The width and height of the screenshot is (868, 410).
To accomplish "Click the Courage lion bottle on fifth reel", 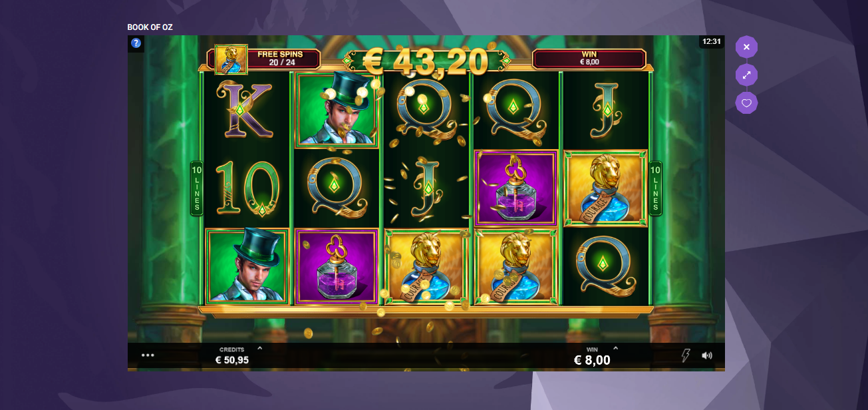I will click(605, 188).
